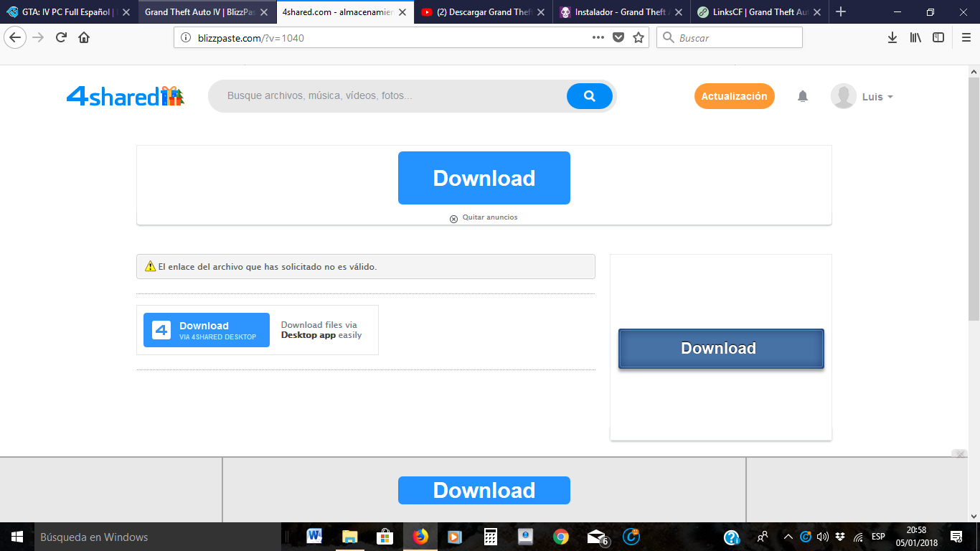Show hidden tray icons chevron
This screenshot has height=551, width=980.
(x=788, y=537)
